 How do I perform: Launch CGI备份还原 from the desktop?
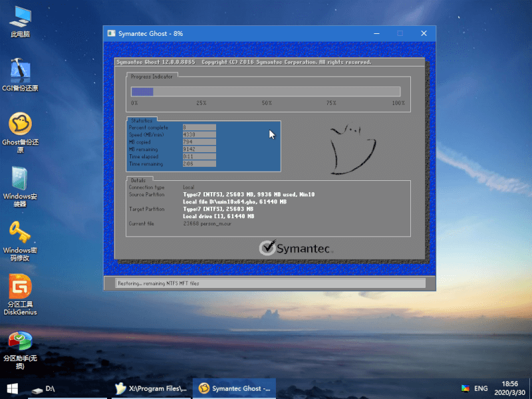tap(21, 74)
